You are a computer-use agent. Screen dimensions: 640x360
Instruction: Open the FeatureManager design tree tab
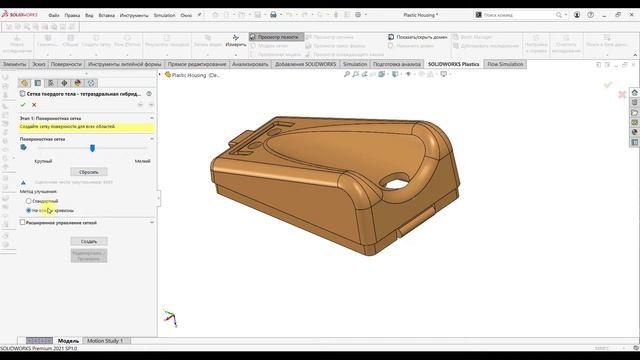[24, 83]
